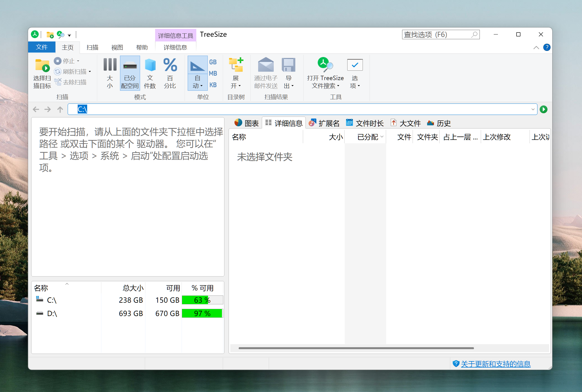Click C:\ drive 63% free bar

[202, 300]
